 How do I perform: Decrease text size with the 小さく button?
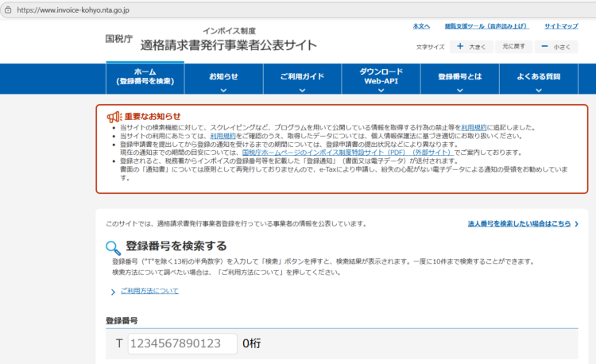(x=556, y=46)
